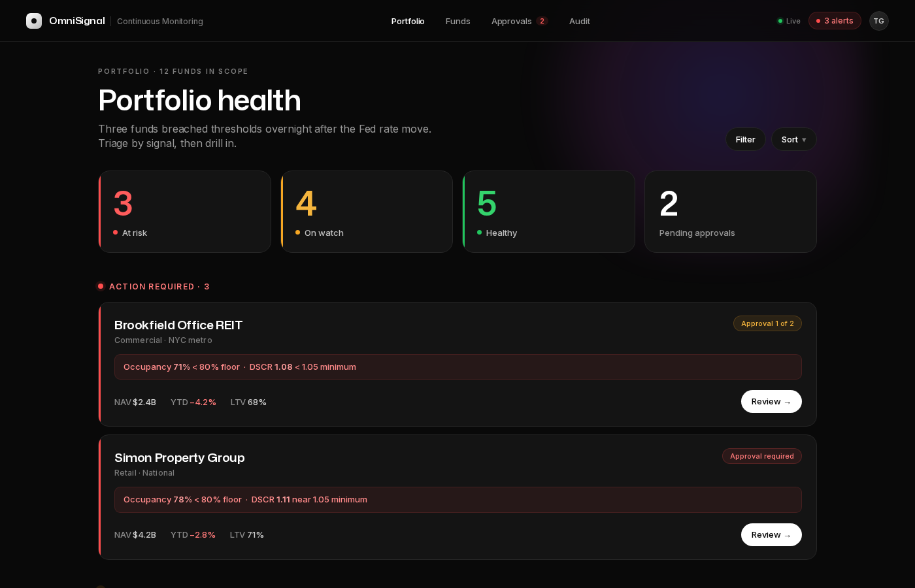Open the TG user avatar
This screenshot has width=915, height=588.
coord(878,21)
